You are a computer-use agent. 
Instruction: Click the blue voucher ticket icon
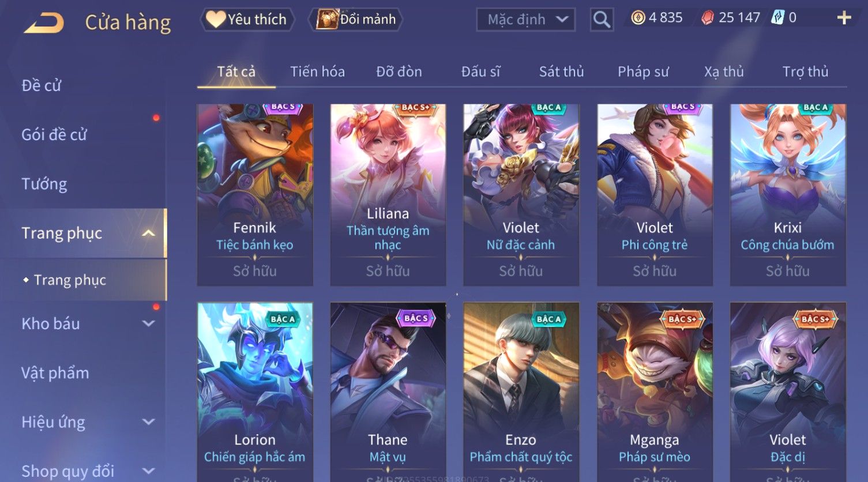(777, 18)
